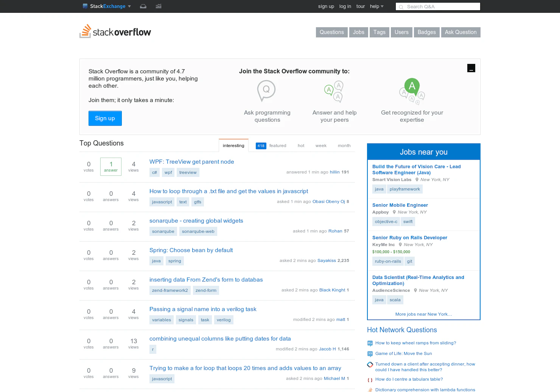This screenshot has width=560, height=392.
Task: Click the r tag
Action: (x=153, y=349)
